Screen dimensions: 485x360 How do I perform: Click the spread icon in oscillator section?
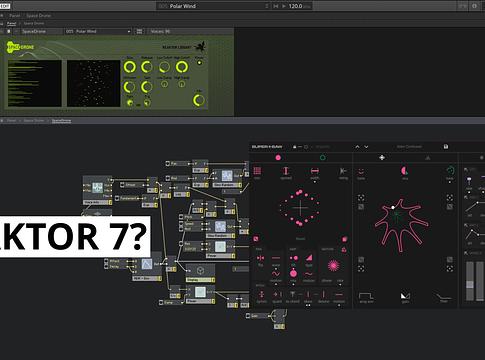click(286, 171)
